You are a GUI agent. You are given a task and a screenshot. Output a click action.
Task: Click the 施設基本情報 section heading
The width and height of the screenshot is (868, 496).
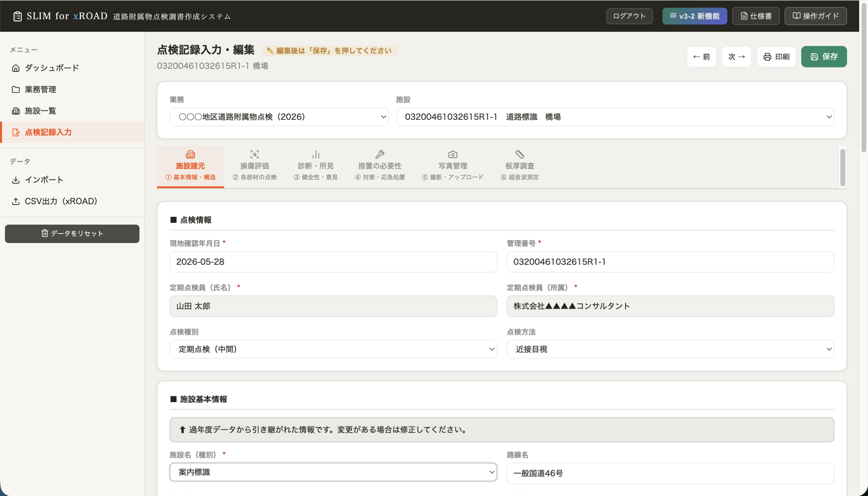(199, 400)
